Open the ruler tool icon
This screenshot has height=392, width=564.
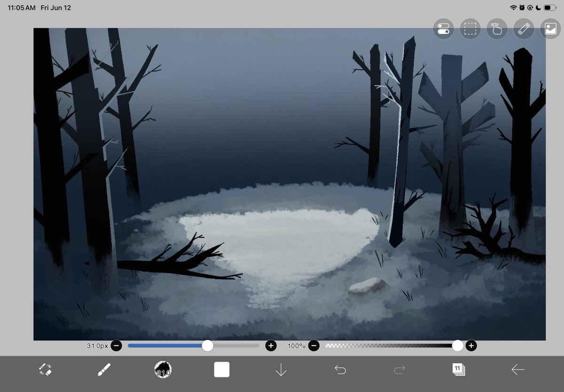click(524, 29)
